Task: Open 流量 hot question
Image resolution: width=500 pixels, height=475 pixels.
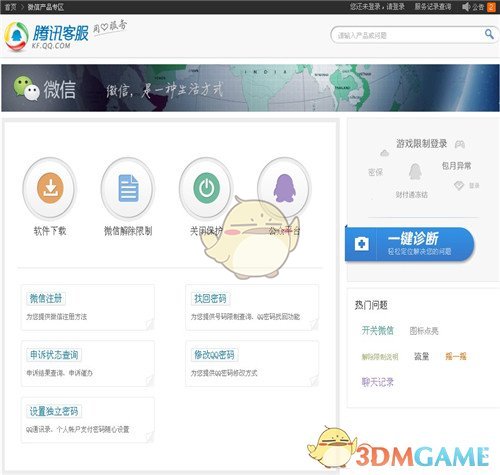Action: click(421, 356)
